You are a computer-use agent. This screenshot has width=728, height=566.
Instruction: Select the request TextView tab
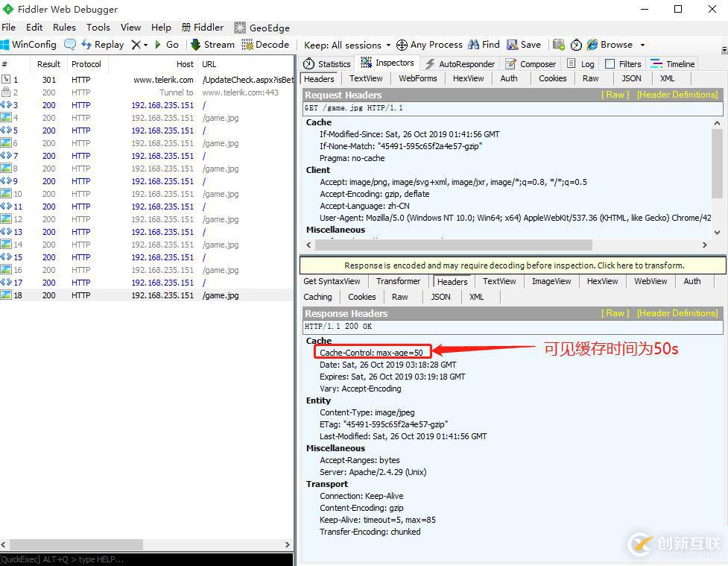(366, 78)
